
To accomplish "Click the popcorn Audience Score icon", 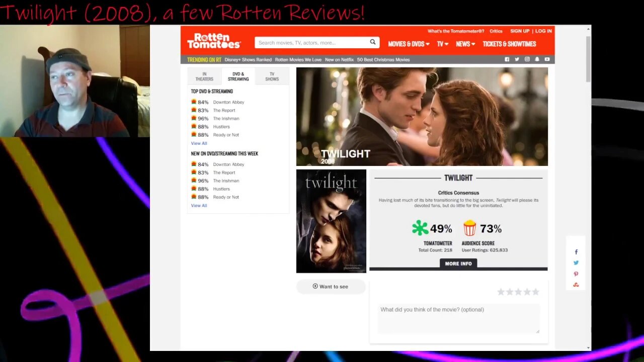I will 469,228.
